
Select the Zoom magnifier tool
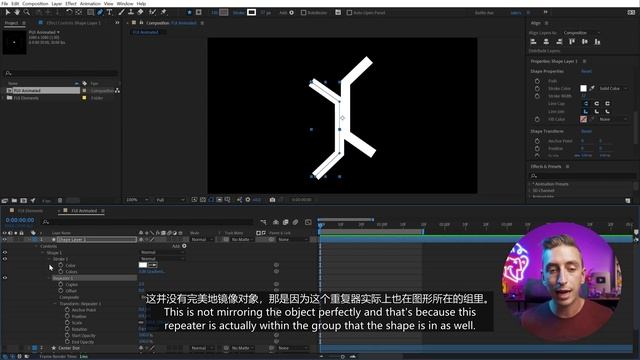click(x=27, y=13)
